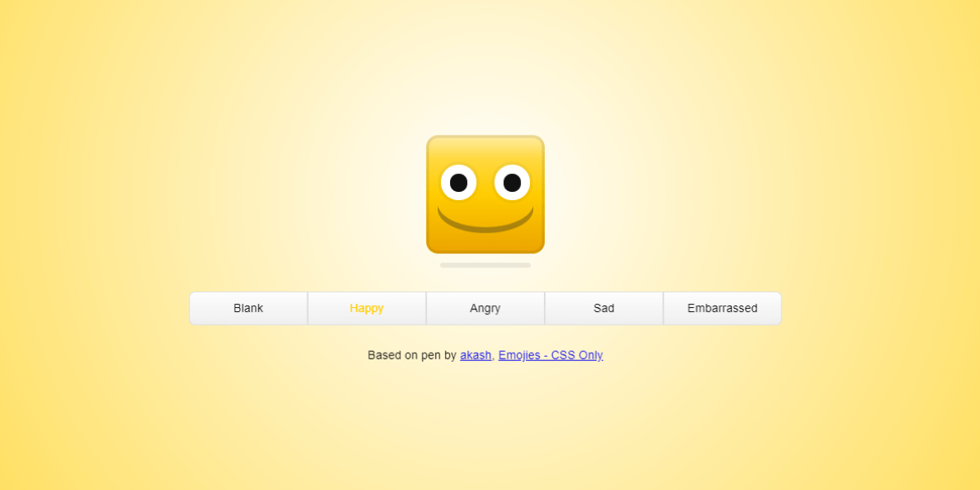Click the emoji's pupil on the right
This screenshot has height=490, width=980.
(x=511, y=183)
